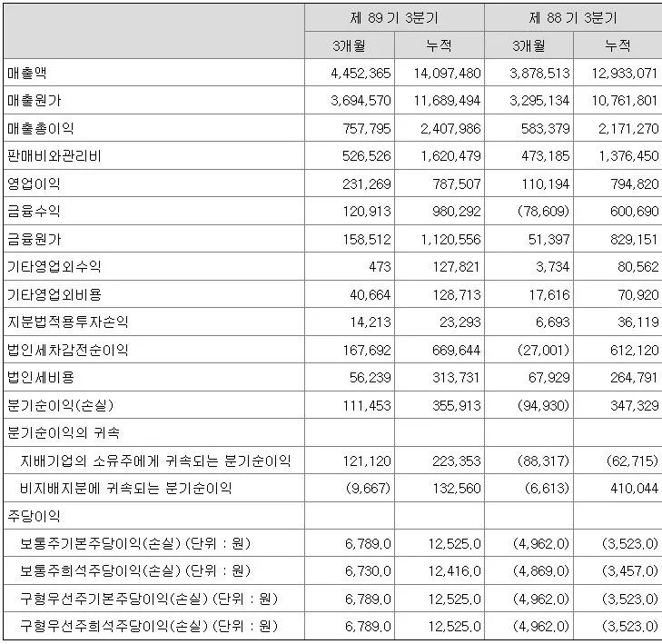Select the value 36,119

pos(637,322)
